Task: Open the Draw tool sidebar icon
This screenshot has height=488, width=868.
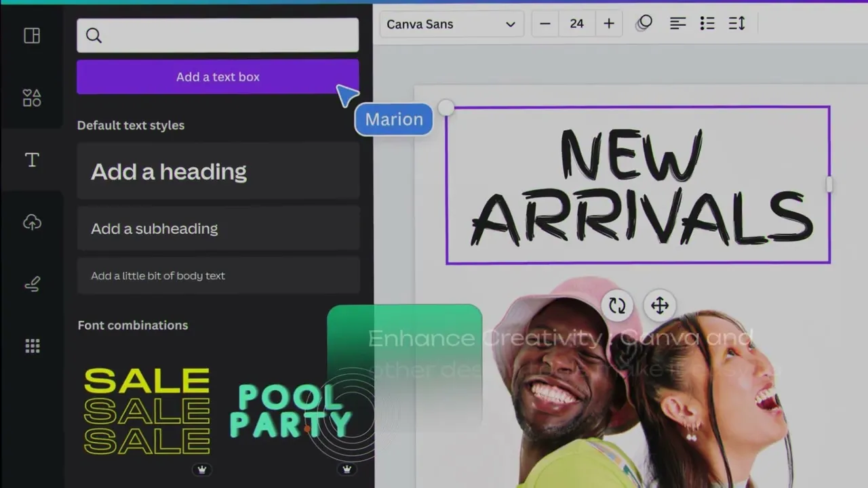Action: click(32, 285)
